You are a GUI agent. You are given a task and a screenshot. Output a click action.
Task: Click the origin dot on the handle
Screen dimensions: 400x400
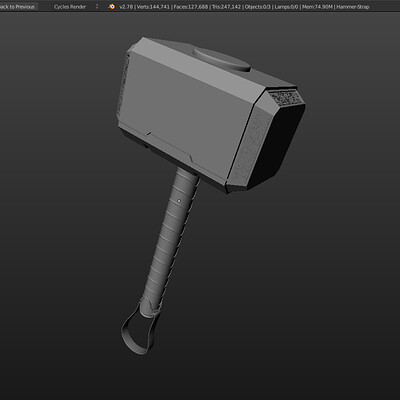(179, 201)
